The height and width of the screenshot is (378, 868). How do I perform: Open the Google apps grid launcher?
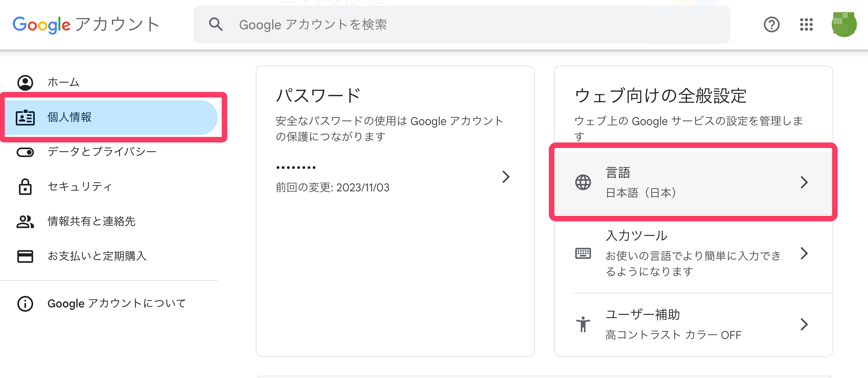pos(806,24)
